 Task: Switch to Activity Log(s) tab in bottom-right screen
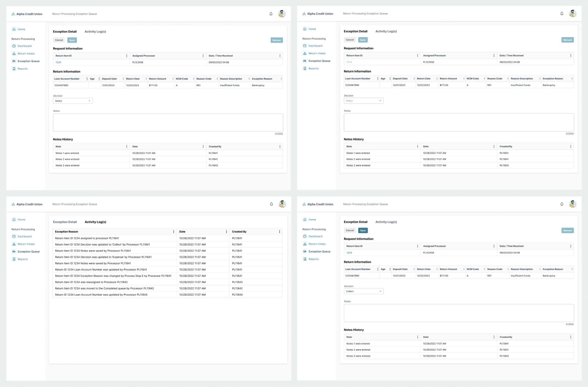click(386, 222)
